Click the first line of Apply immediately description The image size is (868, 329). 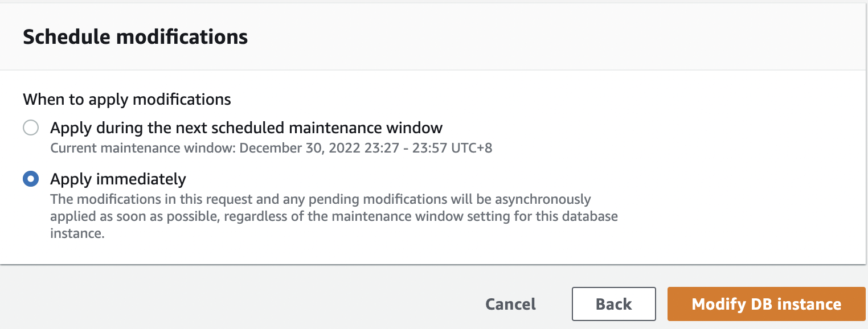tap(321, 199)
